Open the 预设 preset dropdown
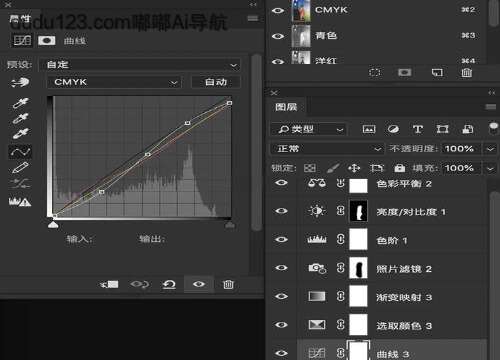500x360 pixels. click(x=140, y=65)
